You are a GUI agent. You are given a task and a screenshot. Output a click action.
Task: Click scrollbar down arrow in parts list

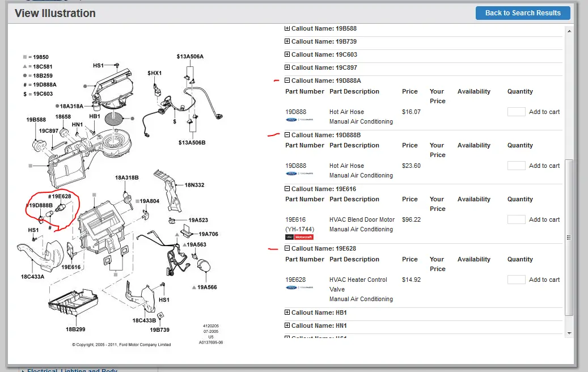tap(569, 333)
